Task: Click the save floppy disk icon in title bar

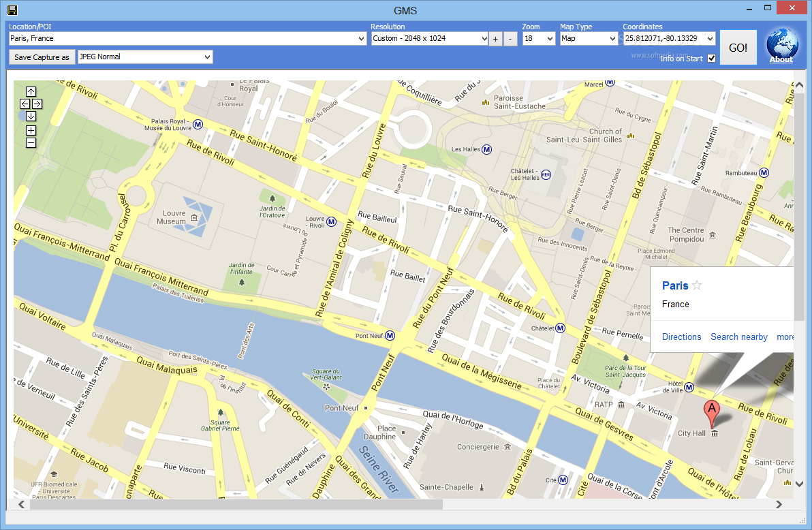Action: pos(12,10)
